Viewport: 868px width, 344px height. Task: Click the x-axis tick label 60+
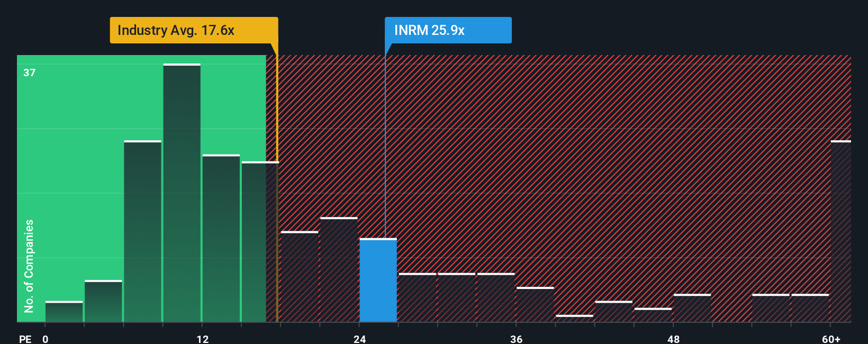[831, 339]
